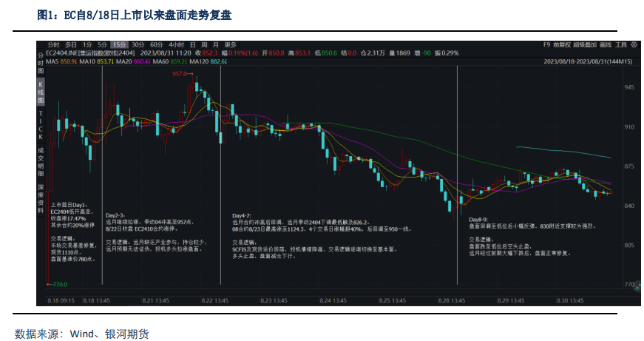This screenshot has height=341, width=644.
Task: Click the Day4-7 annotation heading
Action: 242,216
